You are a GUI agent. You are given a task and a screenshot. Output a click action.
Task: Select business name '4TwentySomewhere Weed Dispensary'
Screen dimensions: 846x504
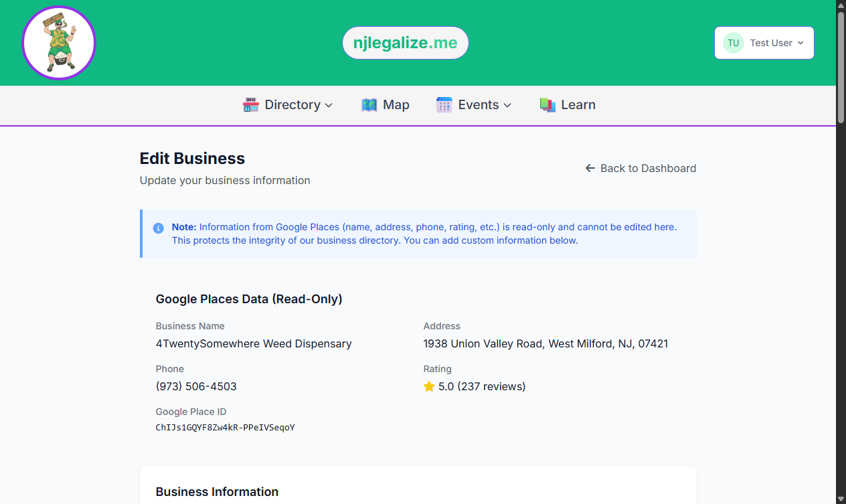click(x=254, y=343)
